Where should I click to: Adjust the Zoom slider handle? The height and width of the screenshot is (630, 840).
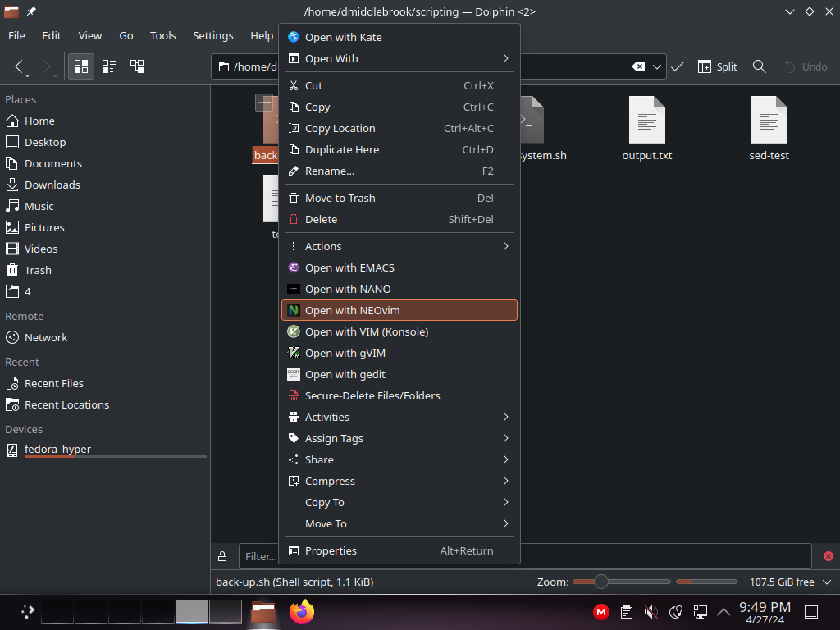601,582
